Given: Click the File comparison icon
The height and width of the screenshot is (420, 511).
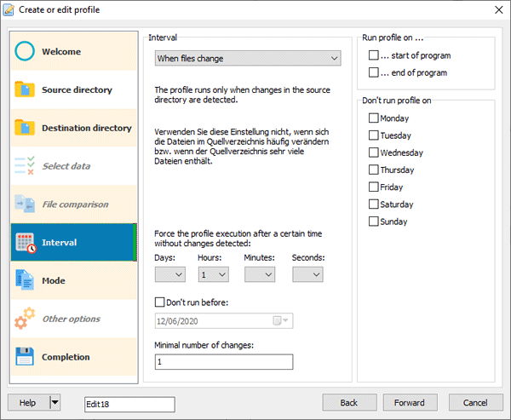Looking at the screenshot, I should [26, 204].
